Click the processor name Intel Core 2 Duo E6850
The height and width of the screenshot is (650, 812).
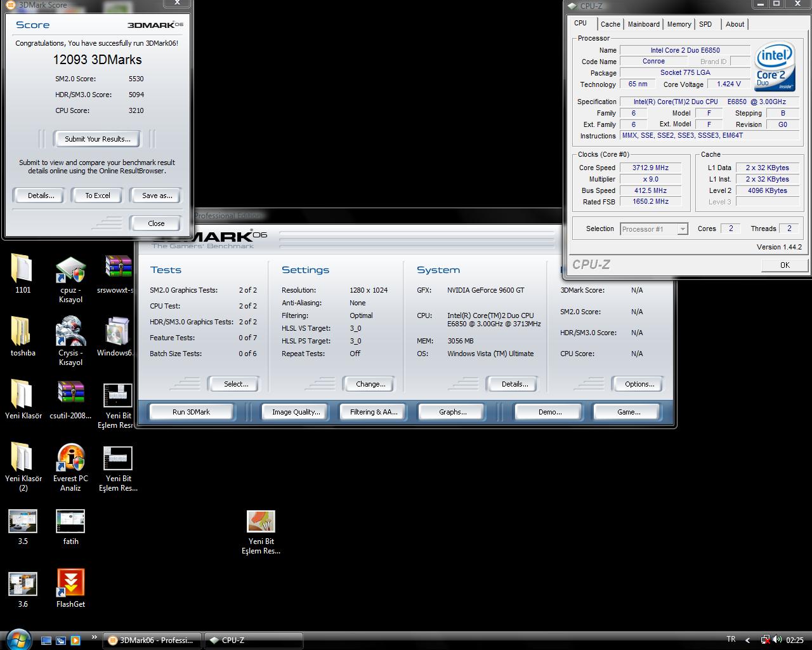[685, 50]
